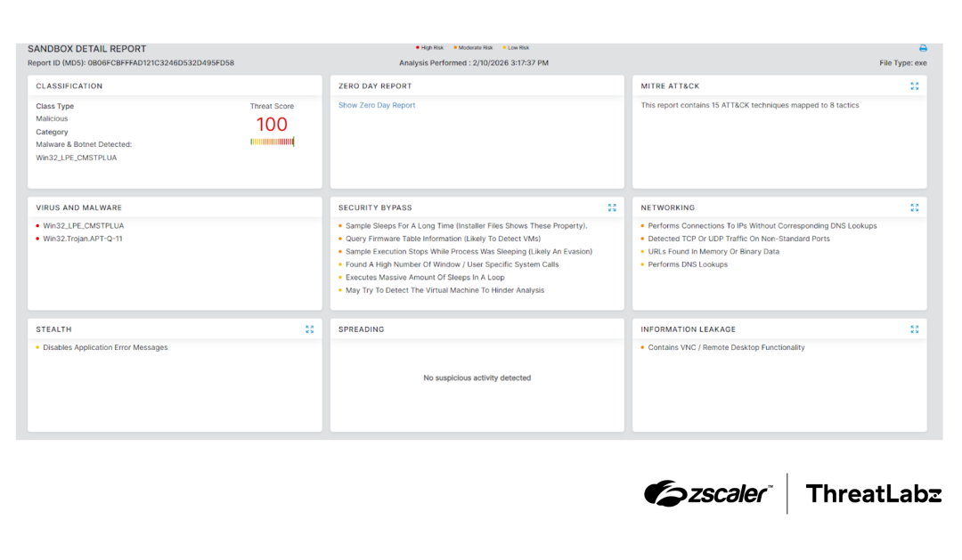Select the Win32_LPE_CMSTPLUA virus entry
The image size is (962, 560).
pos(84,226)
